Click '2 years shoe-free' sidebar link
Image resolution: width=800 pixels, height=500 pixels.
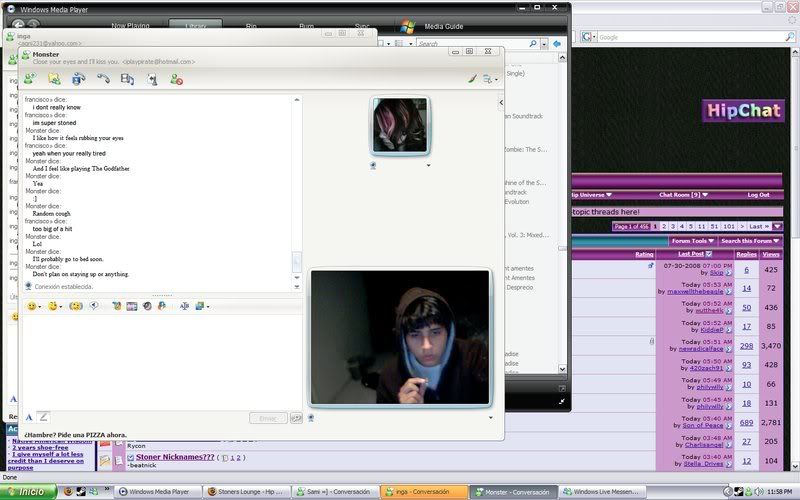click(40, 447)
